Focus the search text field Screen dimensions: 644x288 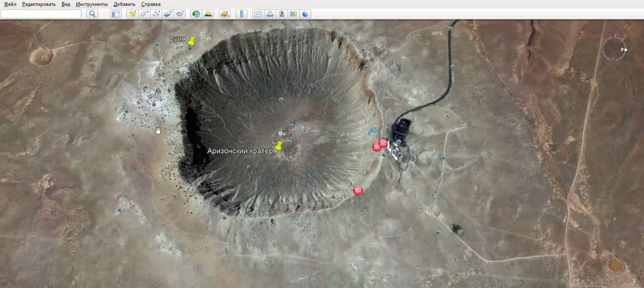41,14
